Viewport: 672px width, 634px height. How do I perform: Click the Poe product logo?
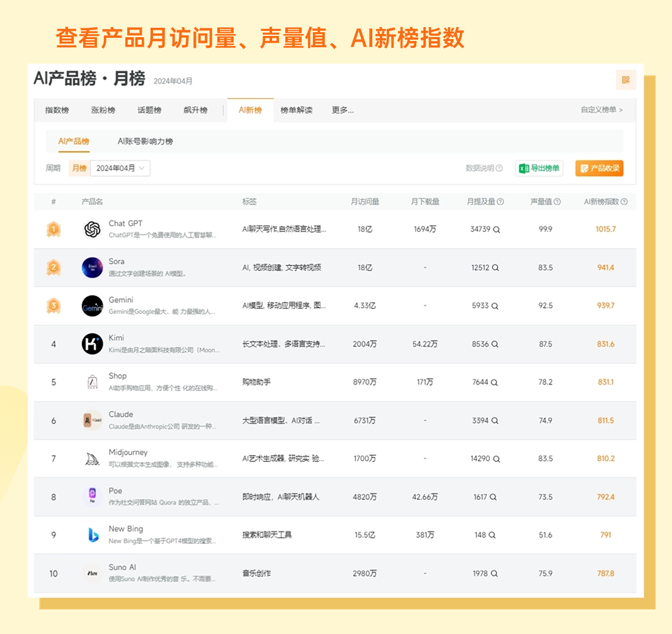92,497
